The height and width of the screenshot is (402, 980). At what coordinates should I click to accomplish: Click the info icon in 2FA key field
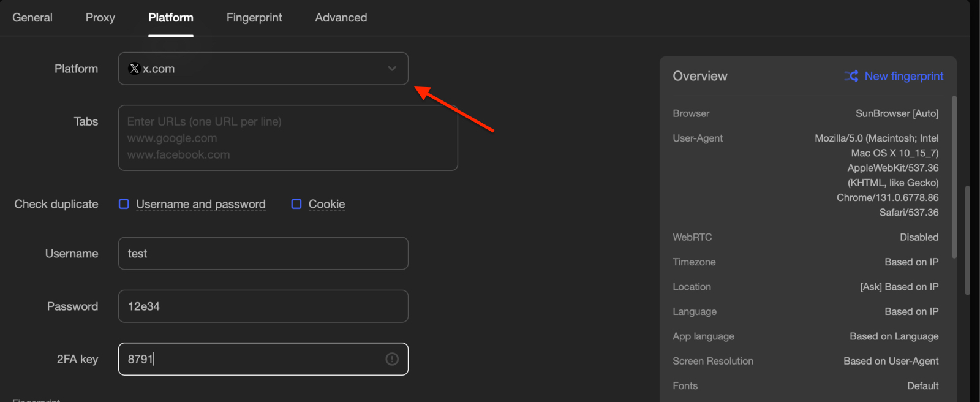coord(392,359)
